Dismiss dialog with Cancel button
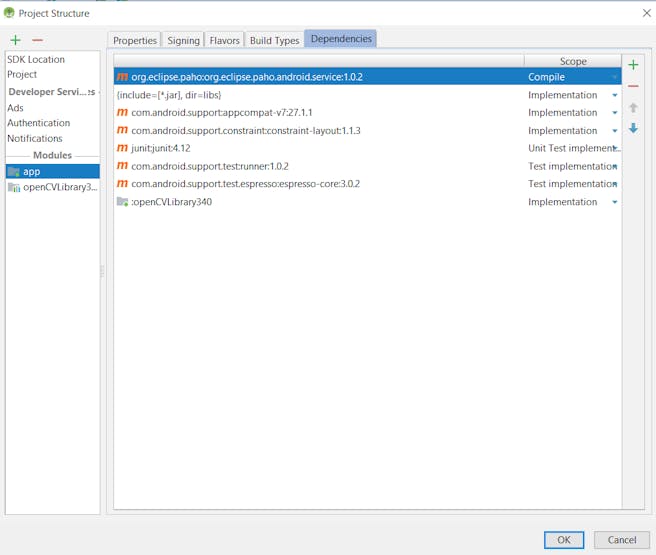The width and height of the screenshot is (656, 555). [622, 540]
